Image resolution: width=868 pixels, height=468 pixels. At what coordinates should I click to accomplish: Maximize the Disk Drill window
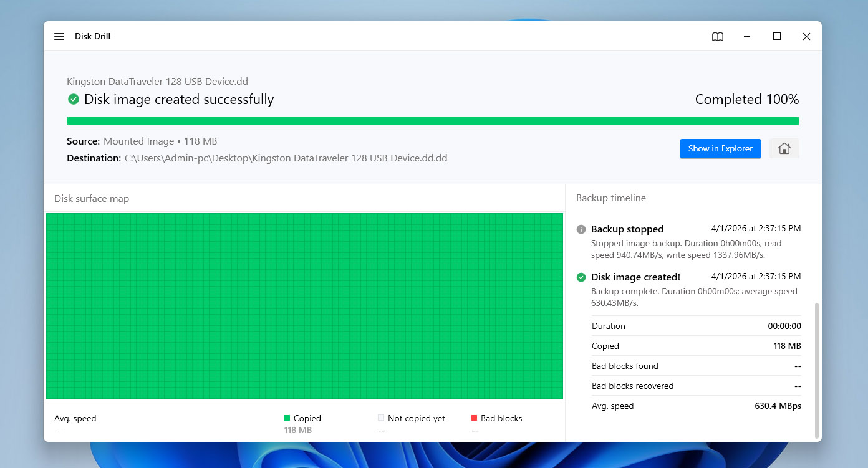click(777, 37)
